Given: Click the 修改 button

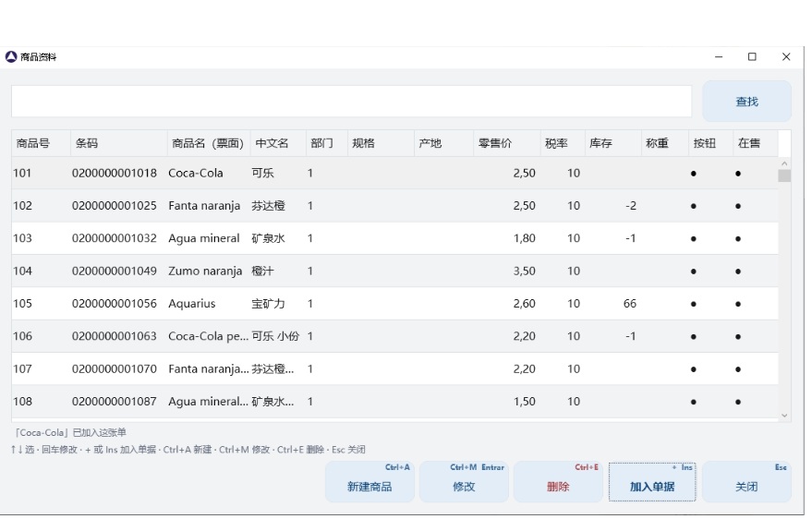Looking at the screenshot, I should (464, 482).
